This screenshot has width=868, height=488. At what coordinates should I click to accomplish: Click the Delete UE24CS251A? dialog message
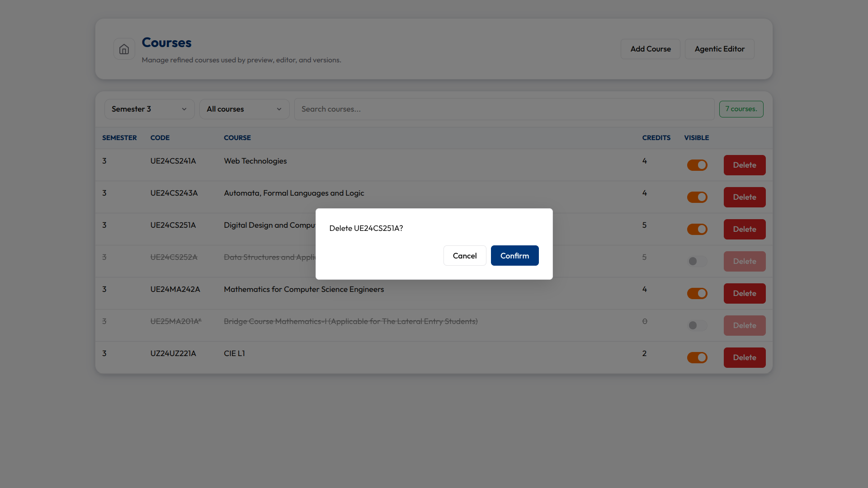pos(366,228)
